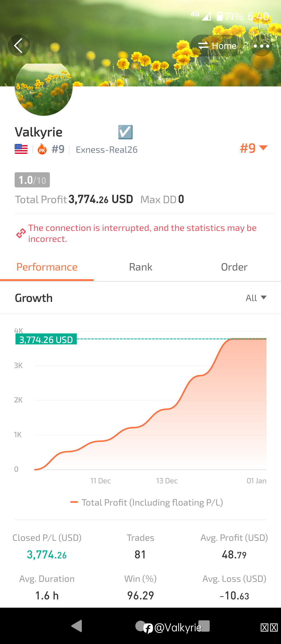Image resolution: width=281 pixels, height=644 pixels.
Task: Tap the 3,774.26 USD chart label
Action: coord(46,340)
